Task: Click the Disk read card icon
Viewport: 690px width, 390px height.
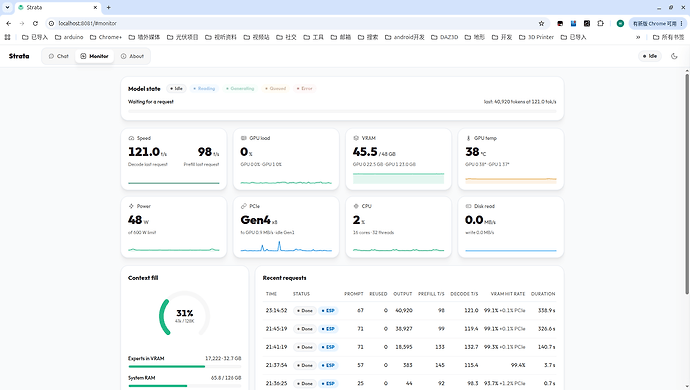Action: click(x=468, y=206)
